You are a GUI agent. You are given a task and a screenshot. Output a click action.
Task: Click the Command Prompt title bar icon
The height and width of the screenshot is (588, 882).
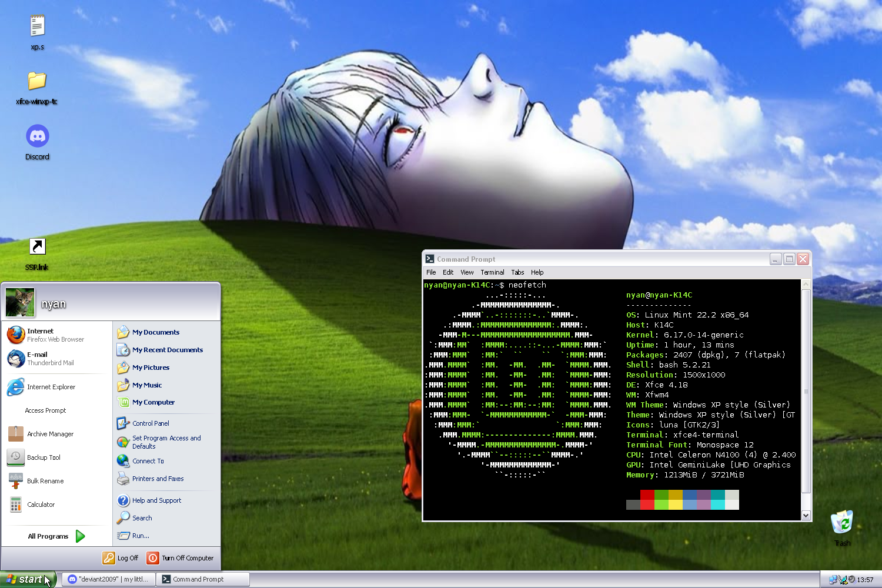point(430,259)
